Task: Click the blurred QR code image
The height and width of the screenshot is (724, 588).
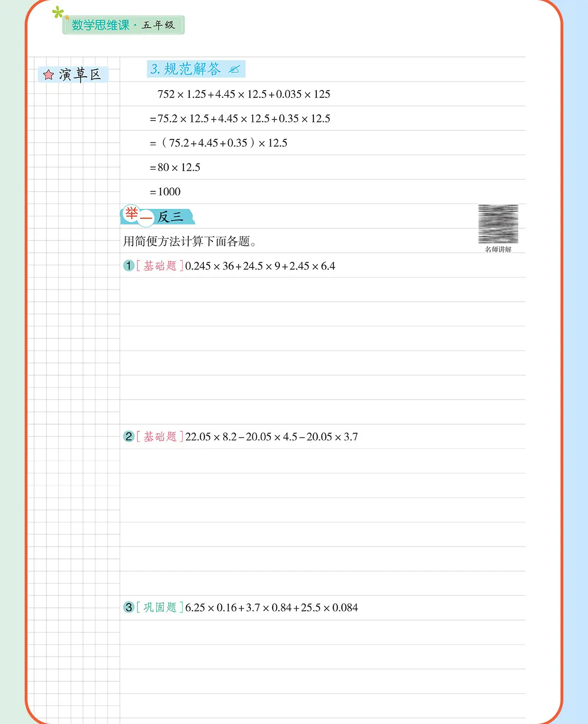Action: pyautogui.click(x=498, y=224)
